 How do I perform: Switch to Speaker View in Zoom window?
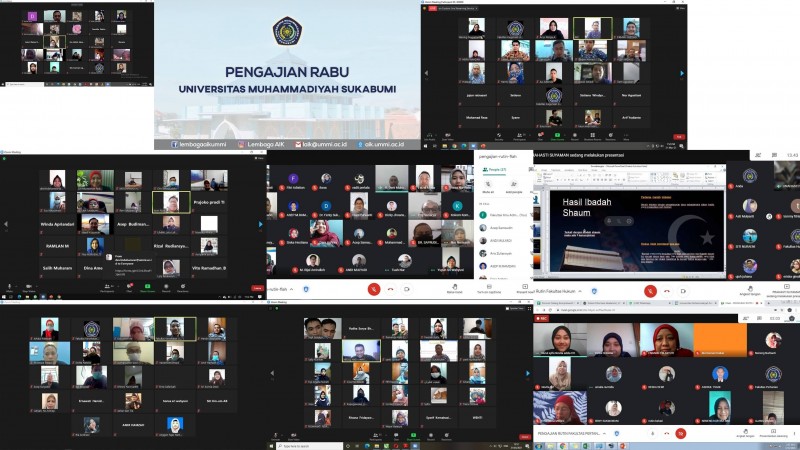[x=515, y=309]
